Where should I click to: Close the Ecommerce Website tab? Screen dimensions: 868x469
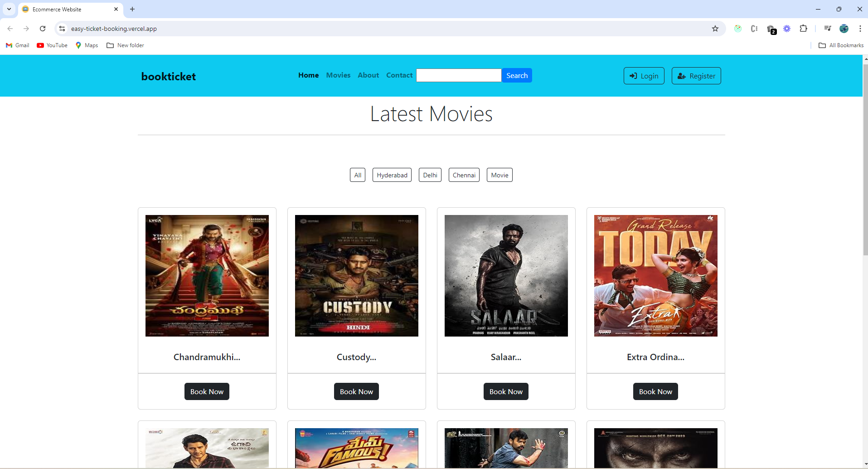[116, 9]
